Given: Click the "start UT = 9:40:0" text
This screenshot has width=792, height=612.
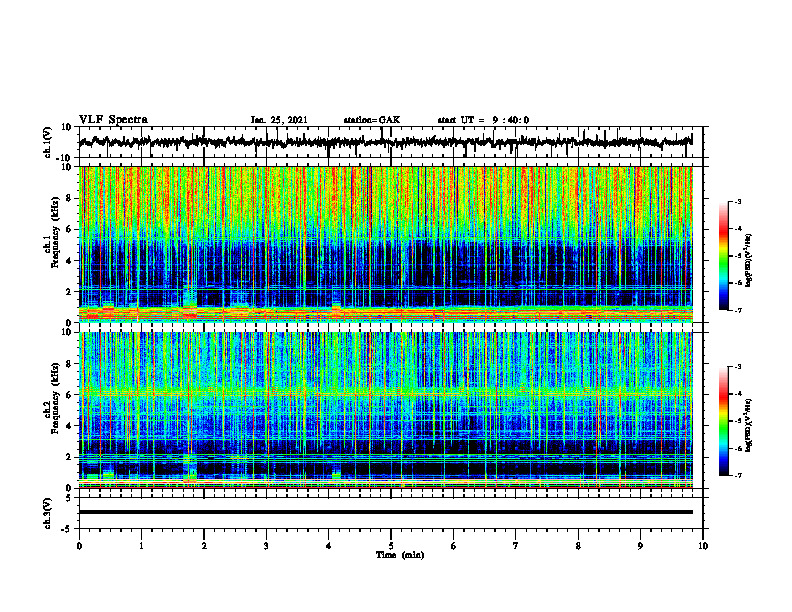Looking at the screenshot, I should pos(483,120).
